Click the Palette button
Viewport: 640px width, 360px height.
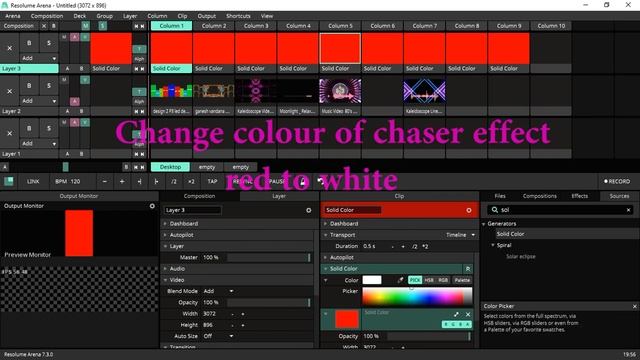[462, 280]
